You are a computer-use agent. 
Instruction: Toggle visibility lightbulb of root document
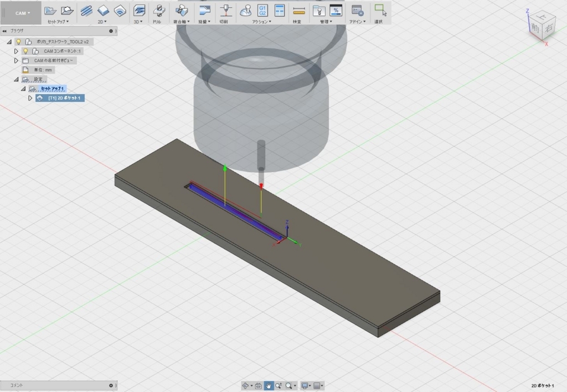pos(18,42)
